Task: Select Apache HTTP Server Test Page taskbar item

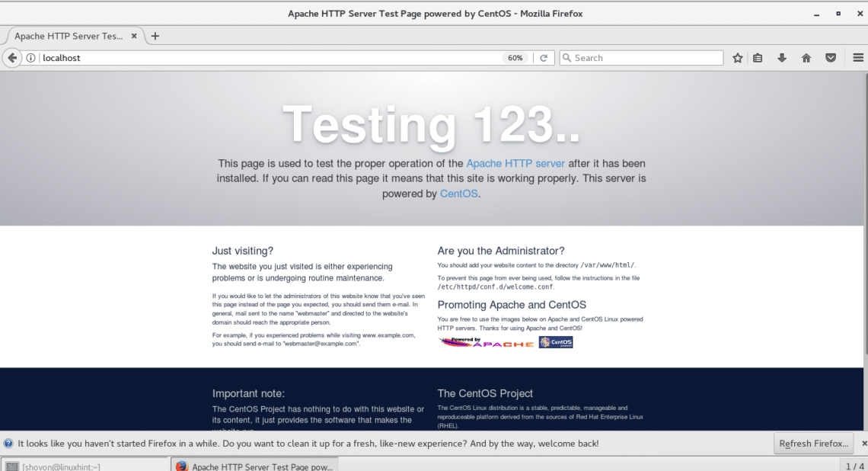Action: [254, 466]
